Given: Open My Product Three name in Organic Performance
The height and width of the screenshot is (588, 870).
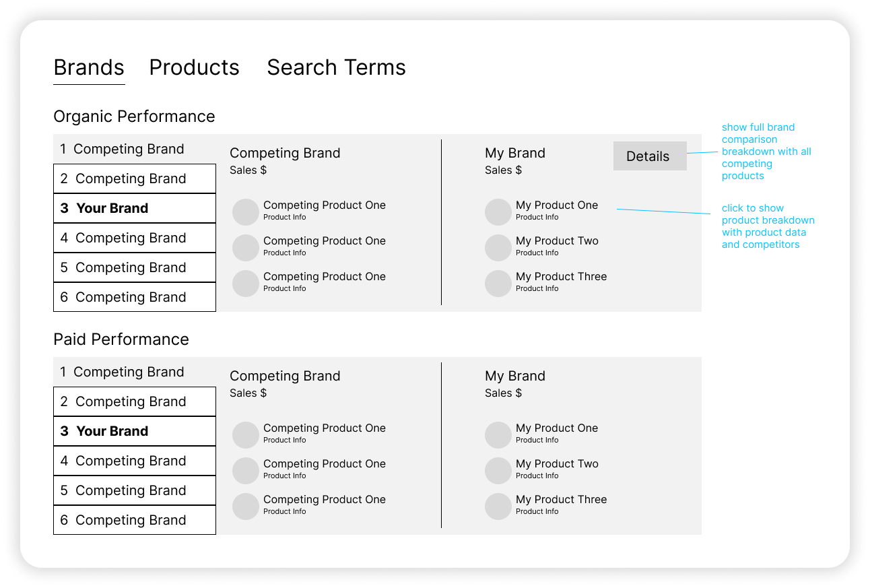Looking at the screenshot, I should click(561, 277).
